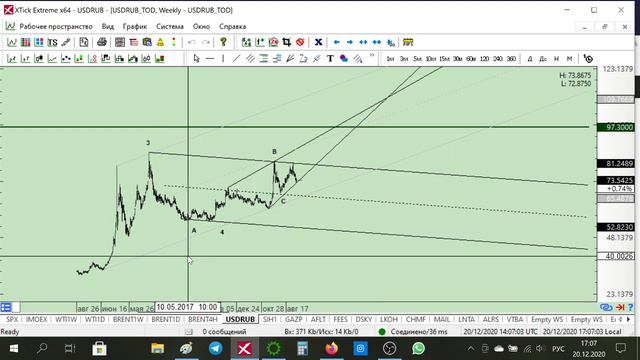The width and height of the screenshot is (640, 360).
Task: Switch to the LKOH tab
Action: click(389, 319)
